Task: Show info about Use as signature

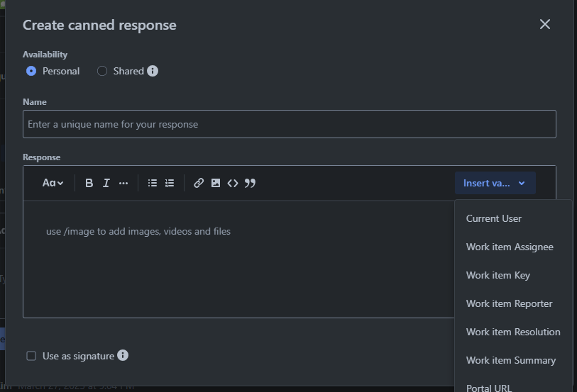Action: tap(123, 355)
